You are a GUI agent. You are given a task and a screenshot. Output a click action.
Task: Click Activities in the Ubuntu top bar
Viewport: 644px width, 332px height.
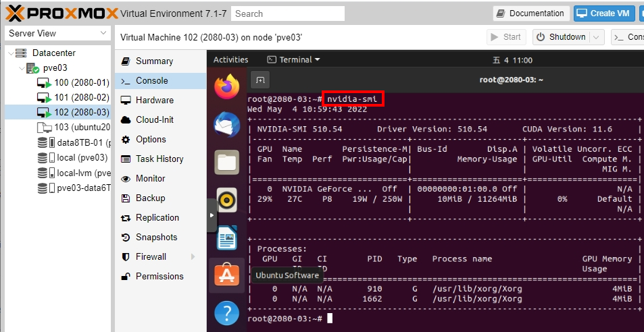pyautogui.click(x=231, y=60)
